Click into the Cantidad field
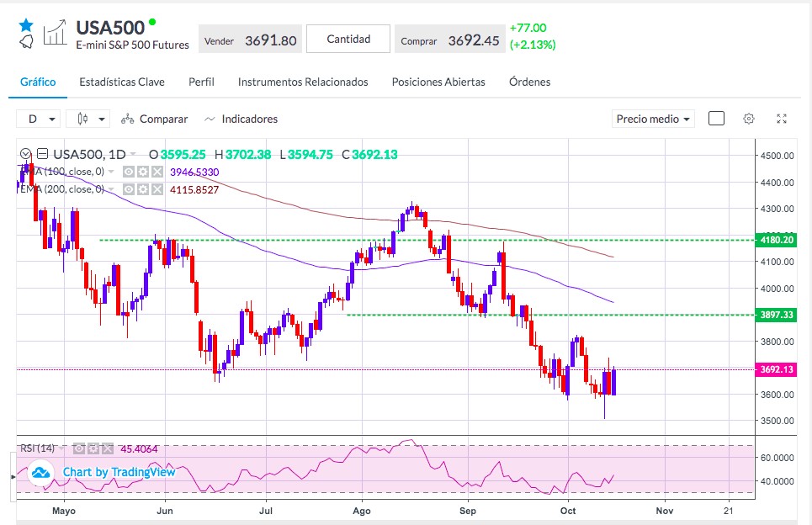This screenshot has height=525, width=812. [x=348, y=39]
